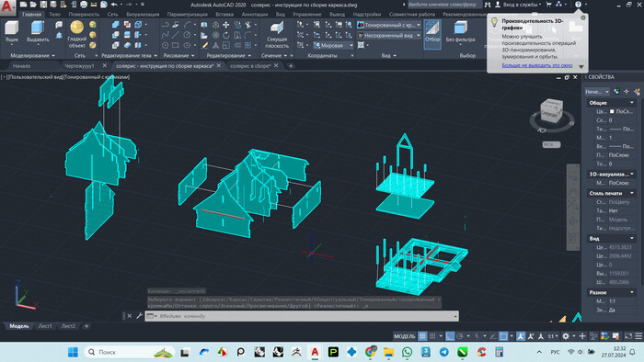Open Customization hamburger icon in status bar

(638, 336)
